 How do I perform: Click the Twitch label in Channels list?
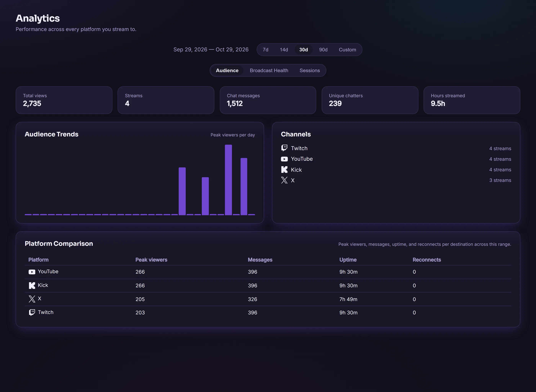[x=299, y=148]
